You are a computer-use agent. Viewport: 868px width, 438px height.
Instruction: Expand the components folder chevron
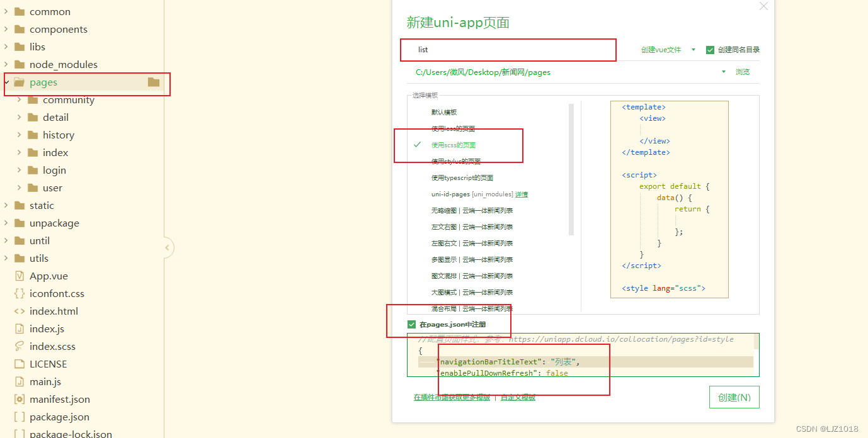click(x=6, y=29)
